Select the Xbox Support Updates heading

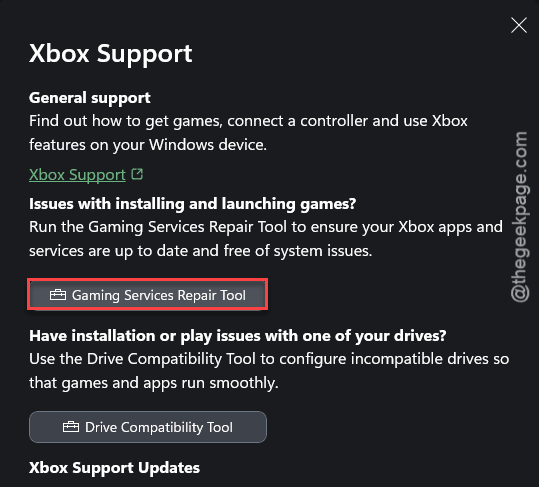[x=114, y=468]
